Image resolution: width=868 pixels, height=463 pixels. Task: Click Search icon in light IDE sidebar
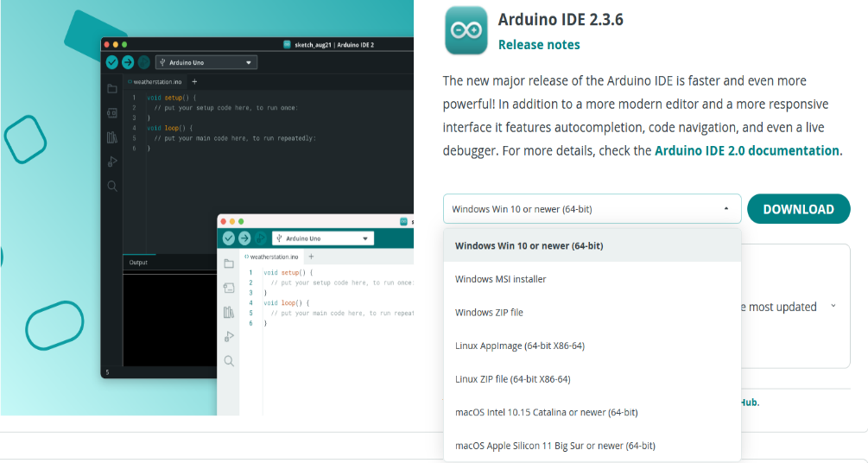229,361
